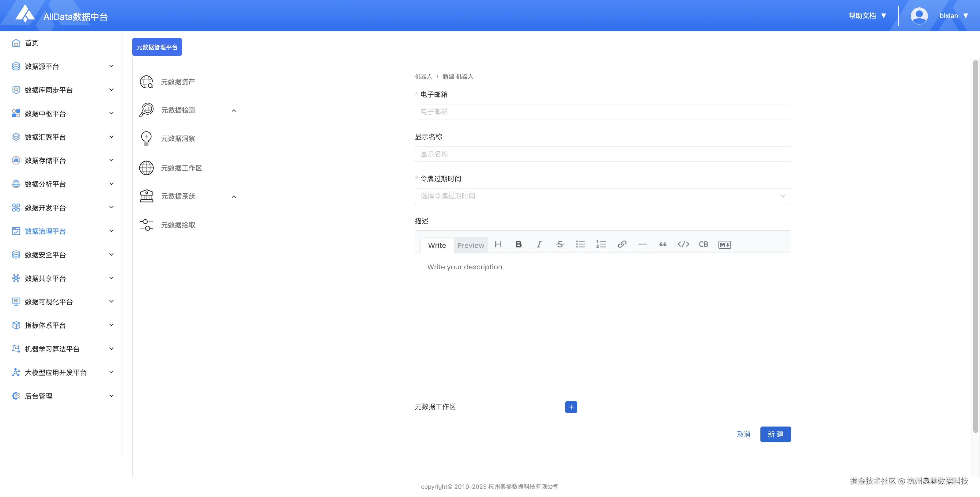The image size is (980, 497).
Task: Insert a bulleted list in editor
Action: coord(580,244)
